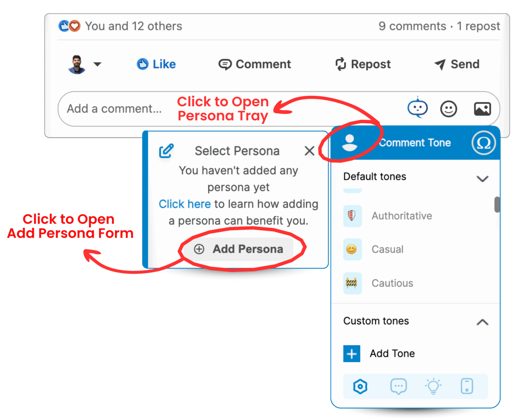
Task: Collapse the Default tones section chevron
Action: 482,178
